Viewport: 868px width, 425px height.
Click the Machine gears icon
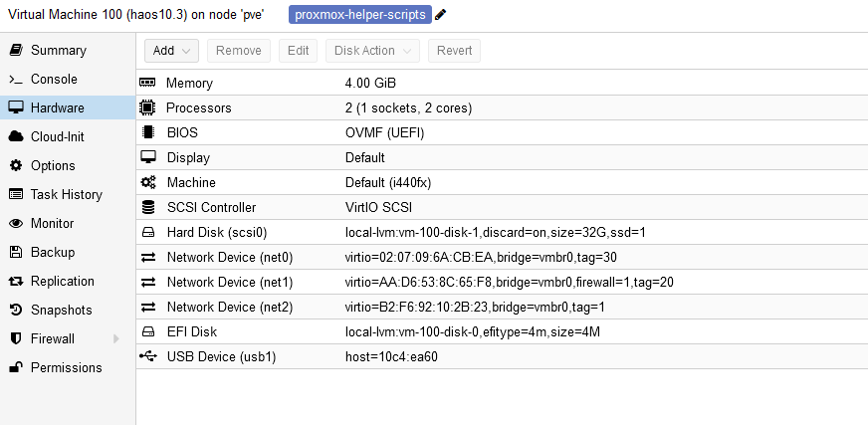(x=148, y=183)
